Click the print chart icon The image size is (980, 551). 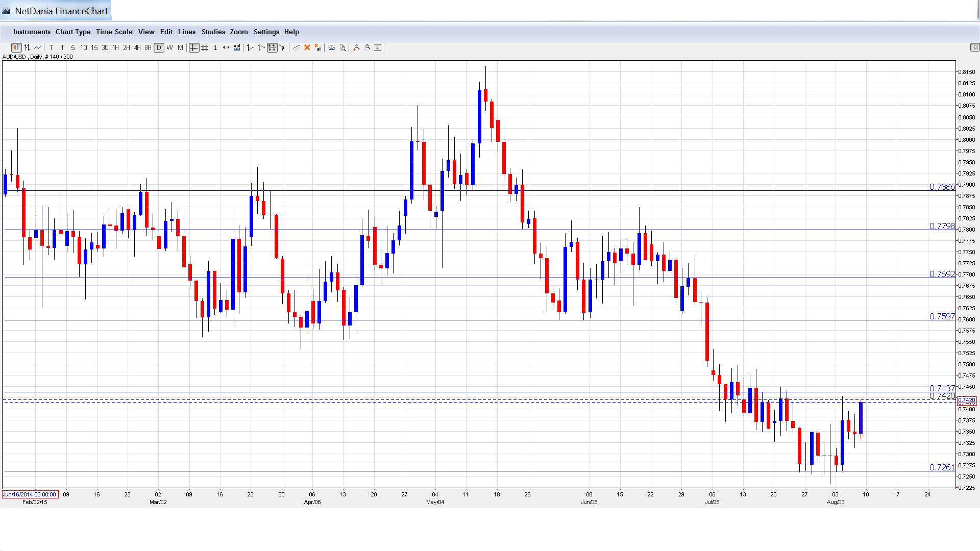point(331,47)
